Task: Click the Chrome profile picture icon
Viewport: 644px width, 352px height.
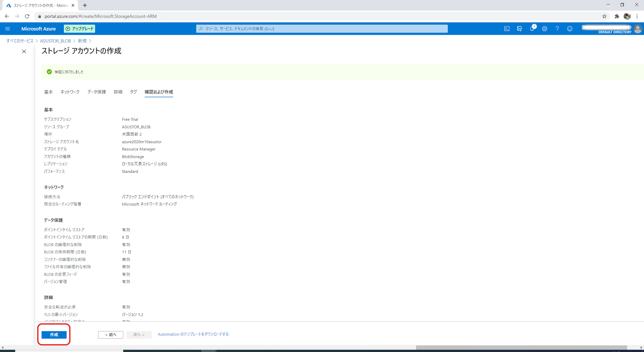Action: click(x=627, y=16)
